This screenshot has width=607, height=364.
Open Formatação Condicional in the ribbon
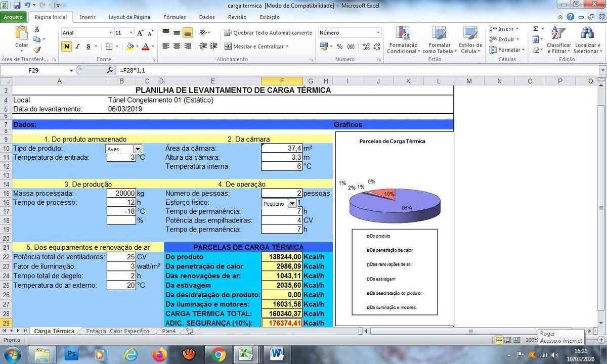402,40
